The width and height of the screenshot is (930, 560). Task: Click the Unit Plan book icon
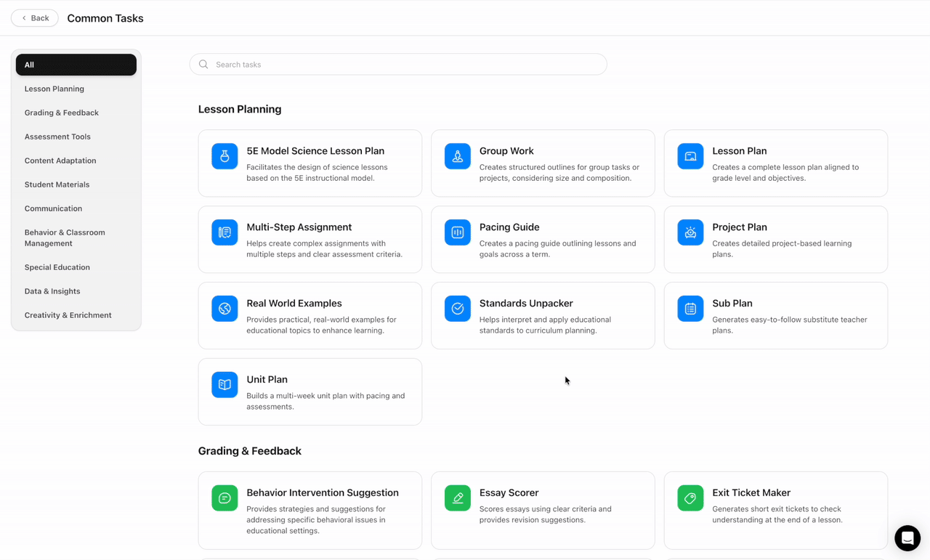tap(225, 385)
